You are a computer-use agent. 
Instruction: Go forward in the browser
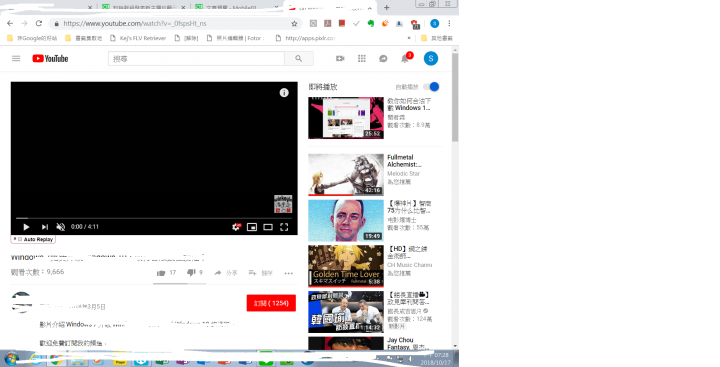(24, 23)
